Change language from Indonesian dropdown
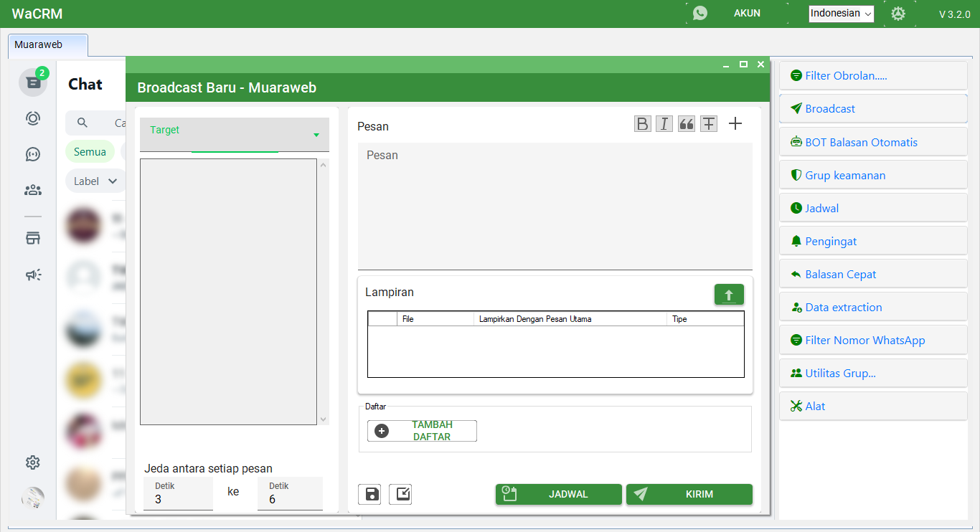 click(841, 14)
